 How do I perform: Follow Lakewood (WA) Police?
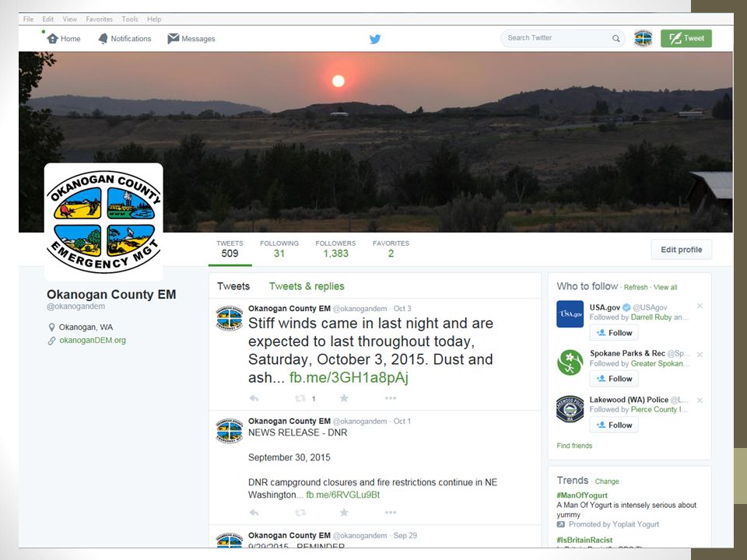click(x=614, y=425)
